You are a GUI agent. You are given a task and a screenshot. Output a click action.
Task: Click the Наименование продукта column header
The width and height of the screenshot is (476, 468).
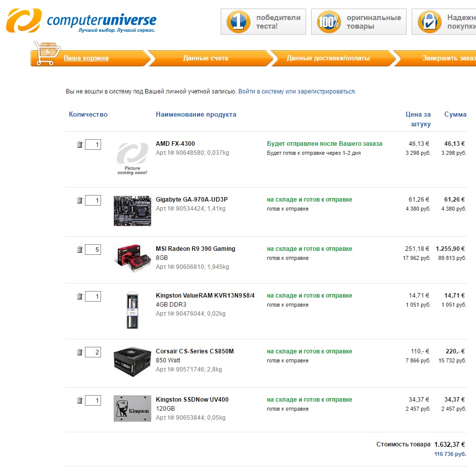(x=196, y=115)
